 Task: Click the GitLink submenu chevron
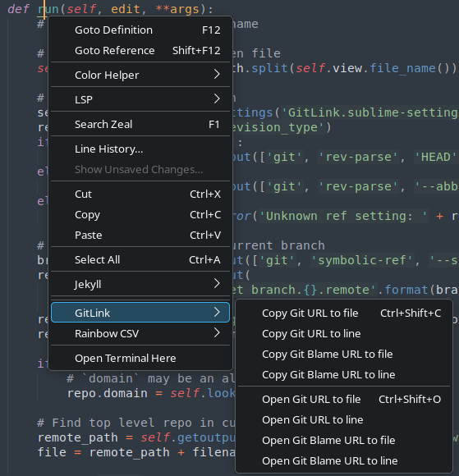tap(217, 312)
